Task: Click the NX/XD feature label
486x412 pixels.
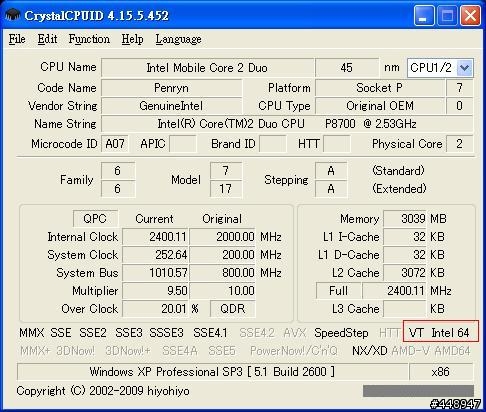Action: 370,351
